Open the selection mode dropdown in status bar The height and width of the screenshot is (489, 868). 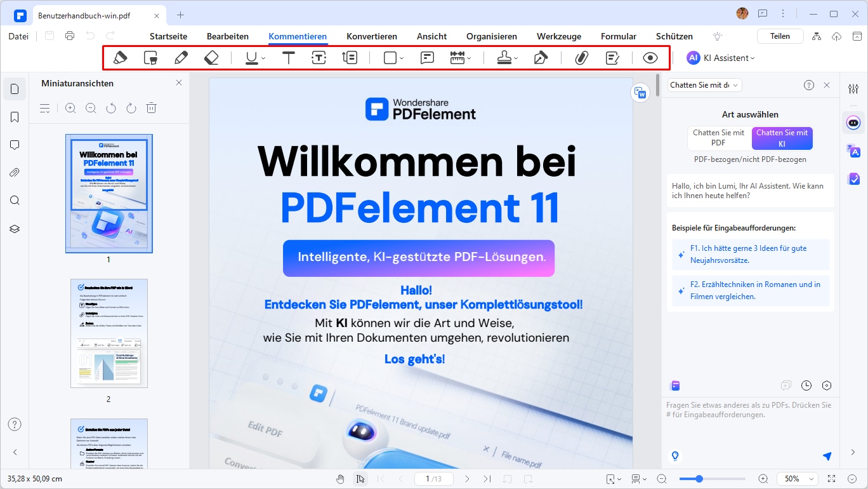614,478
